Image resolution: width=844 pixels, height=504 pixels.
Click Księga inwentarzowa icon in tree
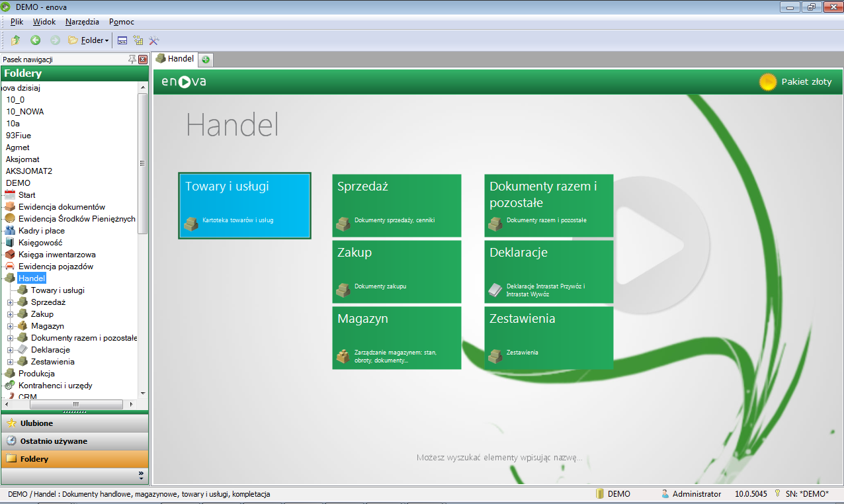tap(10, 255)
